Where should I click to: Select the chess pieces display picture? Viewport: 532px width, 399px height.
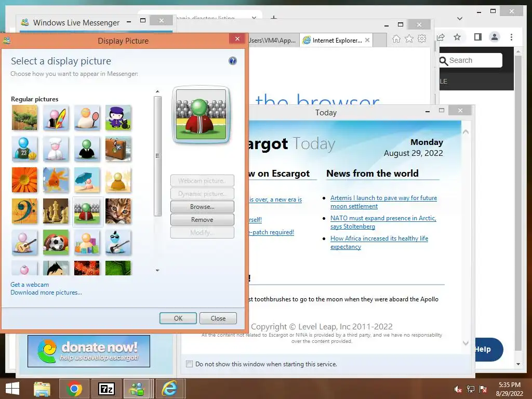pyautogui.click(x=56, y=211)
